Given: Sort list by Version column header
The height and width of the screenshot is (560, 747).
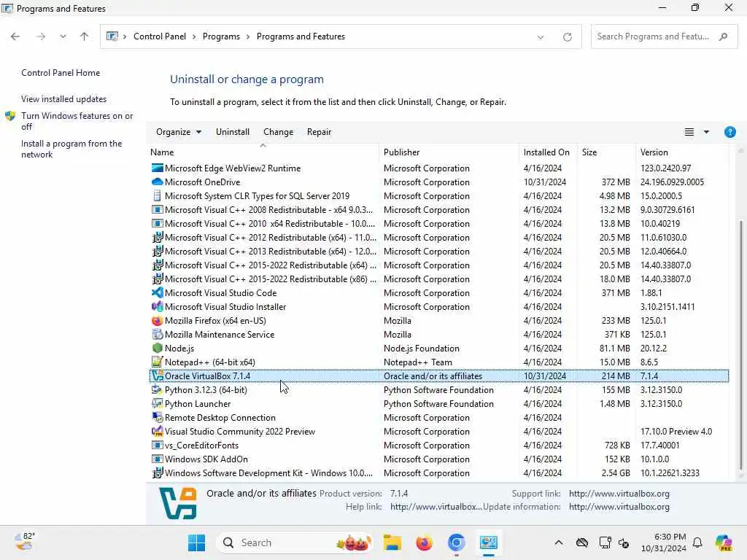Looking at the screenshot, I should tap(682, 152).
